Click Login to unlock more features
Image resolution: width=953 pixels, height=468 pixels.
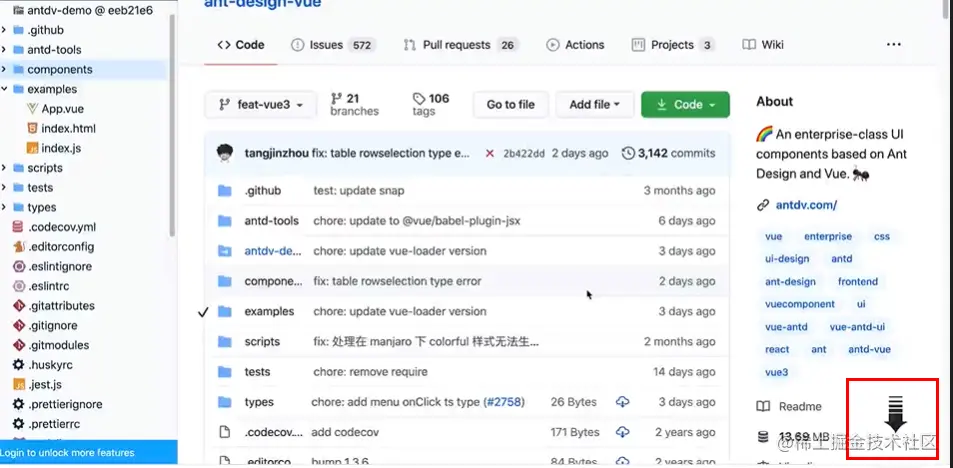pyautogui.click(x=67, y=453)
